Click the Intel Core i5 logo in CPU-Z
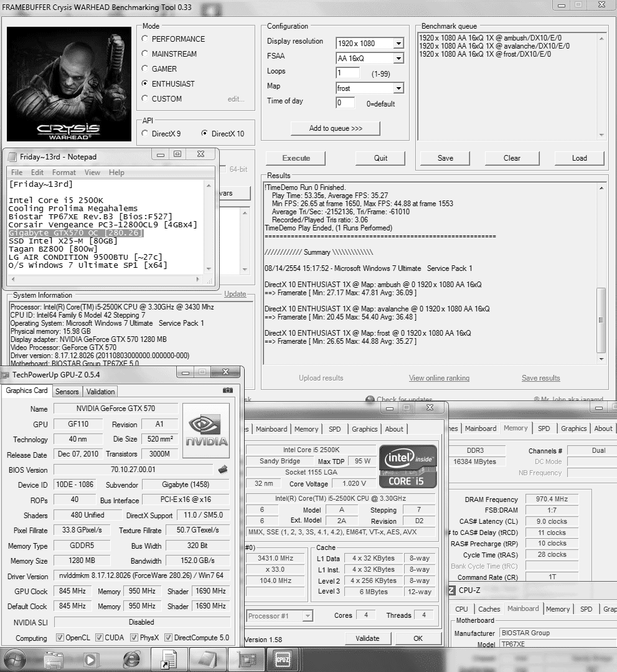617x672 pixels. point(408,466)
